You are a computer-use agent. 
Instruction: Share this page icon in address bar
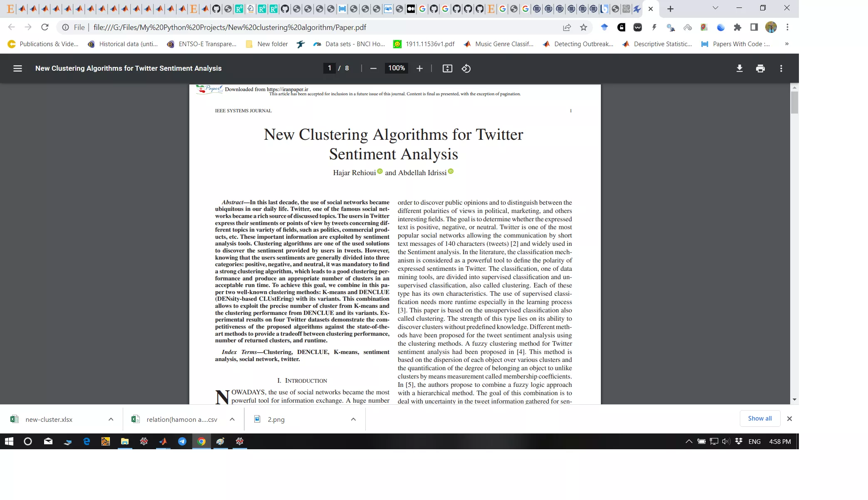(567, 27)
